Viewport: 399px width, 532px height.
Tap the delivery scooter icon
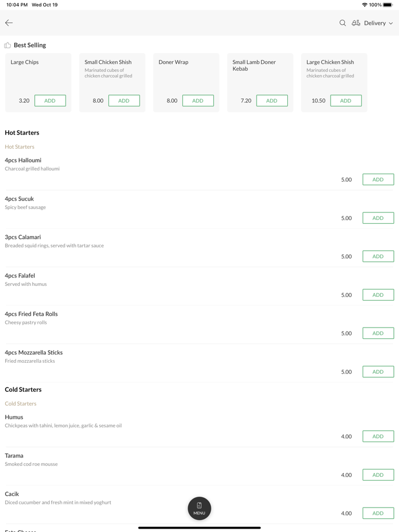pyautogui.click(x=356, y=23)
